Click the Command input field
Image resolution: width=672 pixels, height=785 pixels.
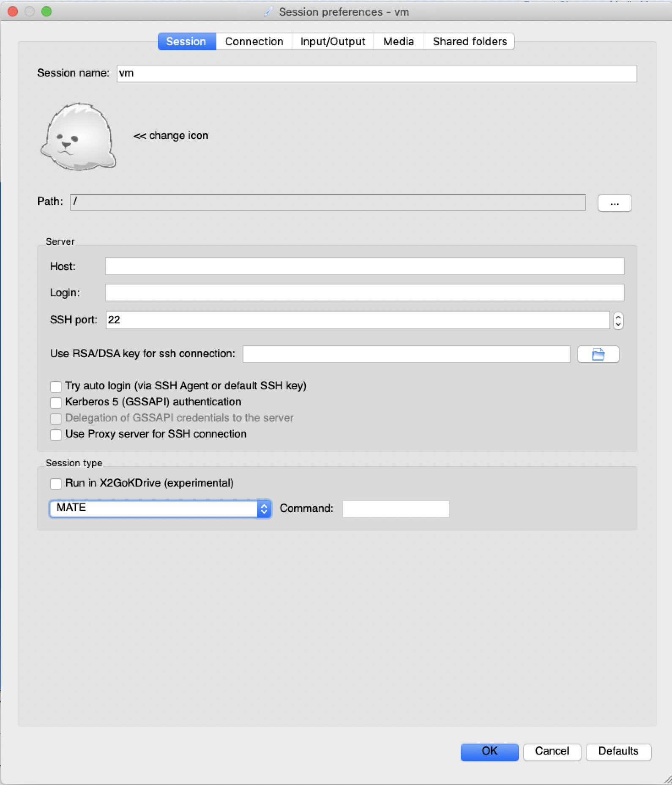pyautogui.click(x=395, y=509)
